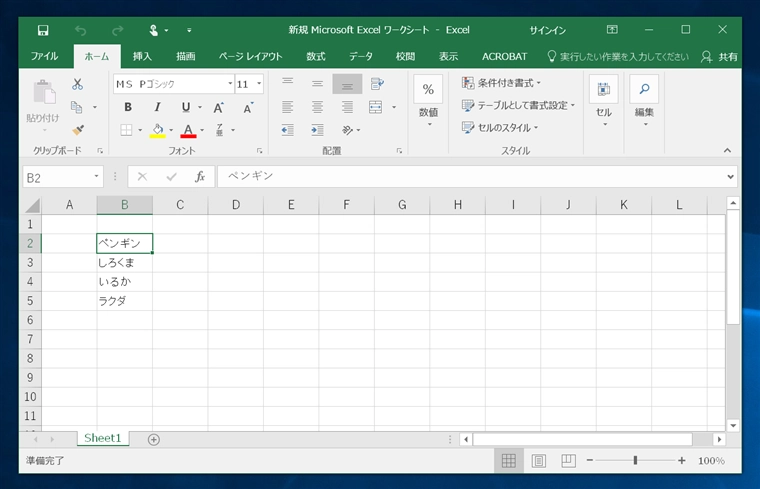Screen dimensions: 760x489
Task: Change text orientation icon
Action: pyautogui.click(x=348, y=130)
